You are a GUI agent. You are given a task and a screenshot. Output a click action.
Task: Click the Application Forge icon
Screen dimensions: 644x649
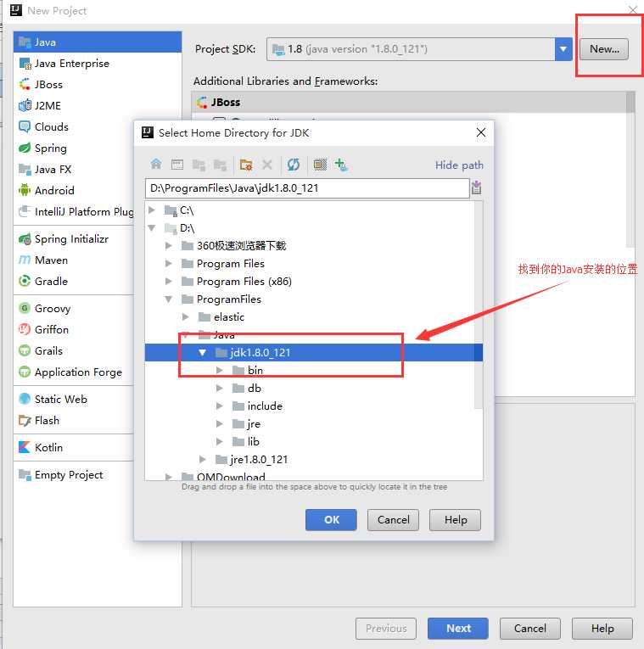pos(25,372)
